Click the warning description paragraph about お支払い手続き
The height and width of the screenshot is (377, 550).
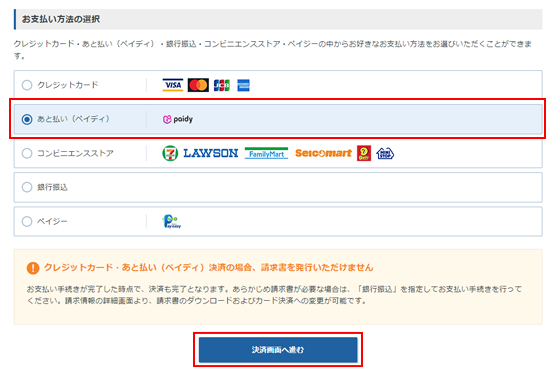(274, 295)
